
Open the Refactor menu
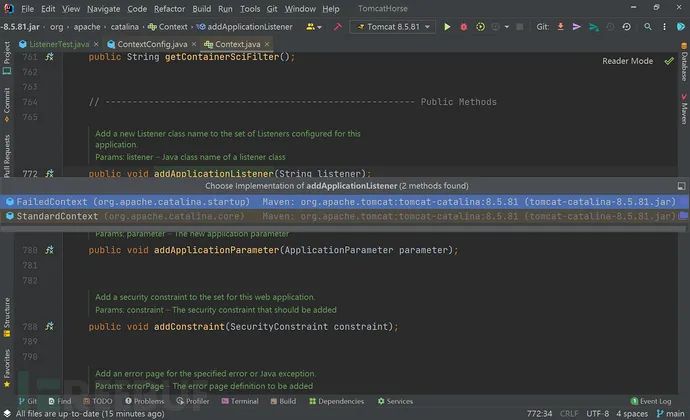(169, 9)
